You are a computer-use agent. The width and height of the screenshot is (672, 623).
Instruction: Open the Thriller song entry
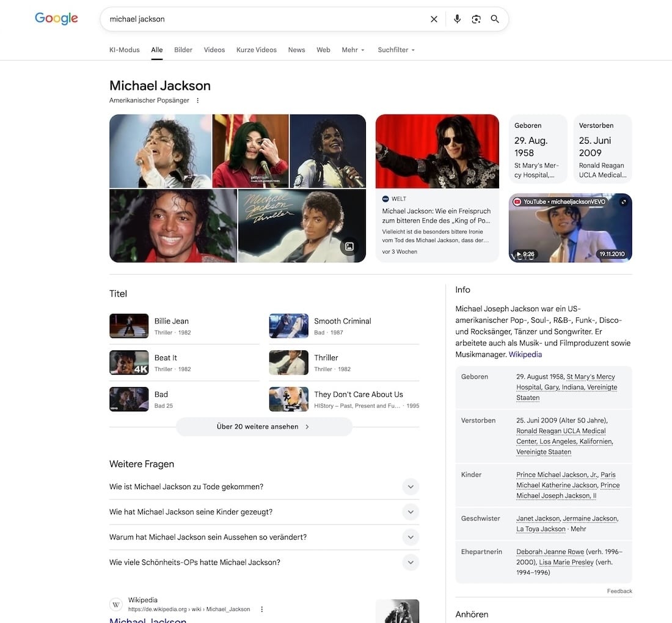(x=344, y=363)
